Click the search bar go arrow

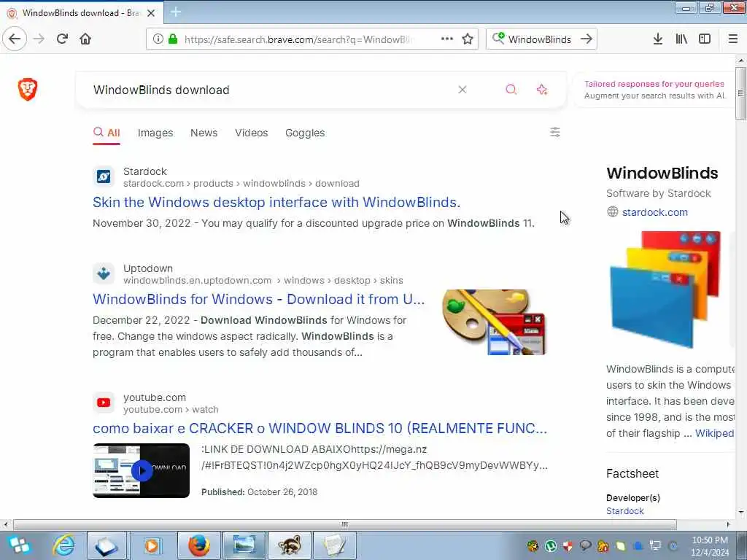click(x=587, y=39)
